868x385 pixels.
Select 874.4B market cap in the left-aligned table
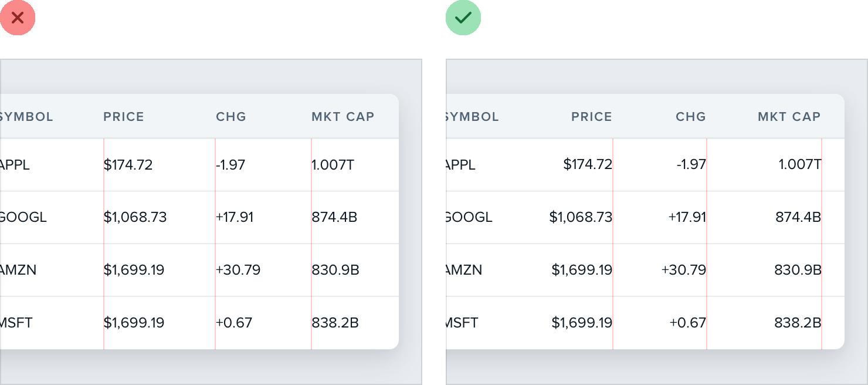coord(334,218)
